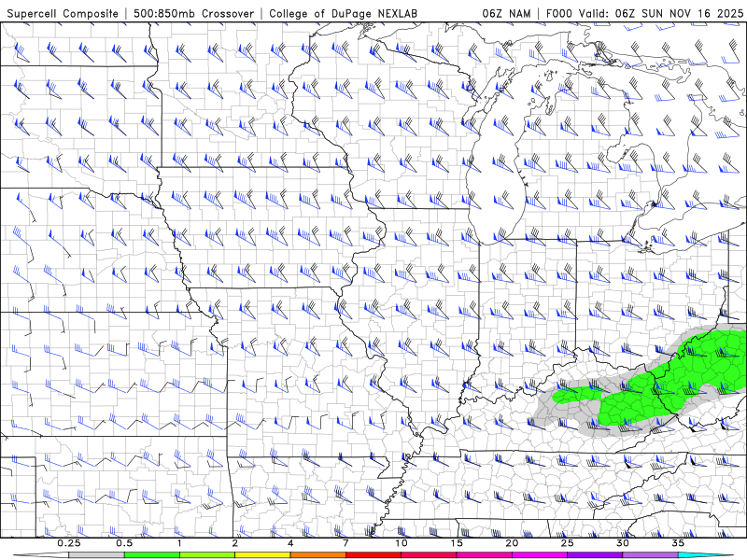Click the cyan arrow end of color bar
The height and width of the screenshot is (560, 747).
pos(706,555)
